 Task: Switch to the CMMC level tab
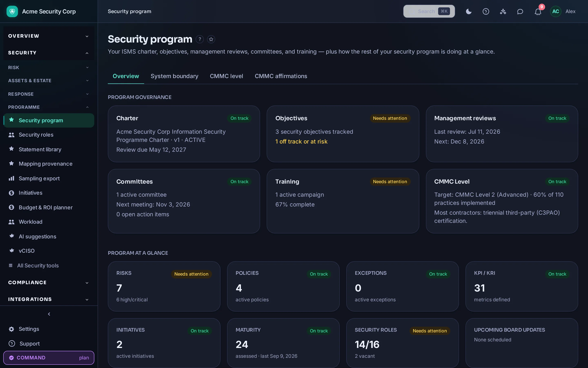click(226, 76)
